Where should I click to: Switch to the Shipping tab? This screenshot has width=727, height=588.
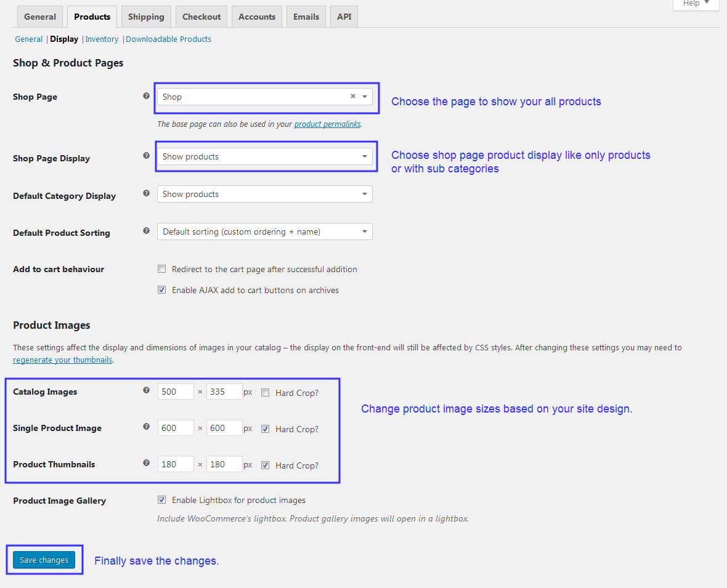coord(146,17)
